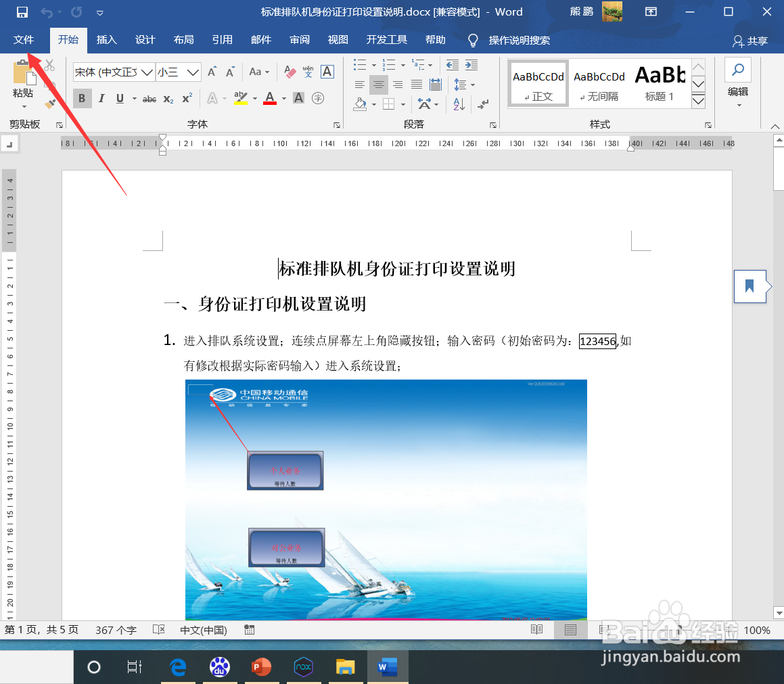Screen dimensions: 784x684
Task: Click the 共享 share button
Action: [x=750, y=41]
